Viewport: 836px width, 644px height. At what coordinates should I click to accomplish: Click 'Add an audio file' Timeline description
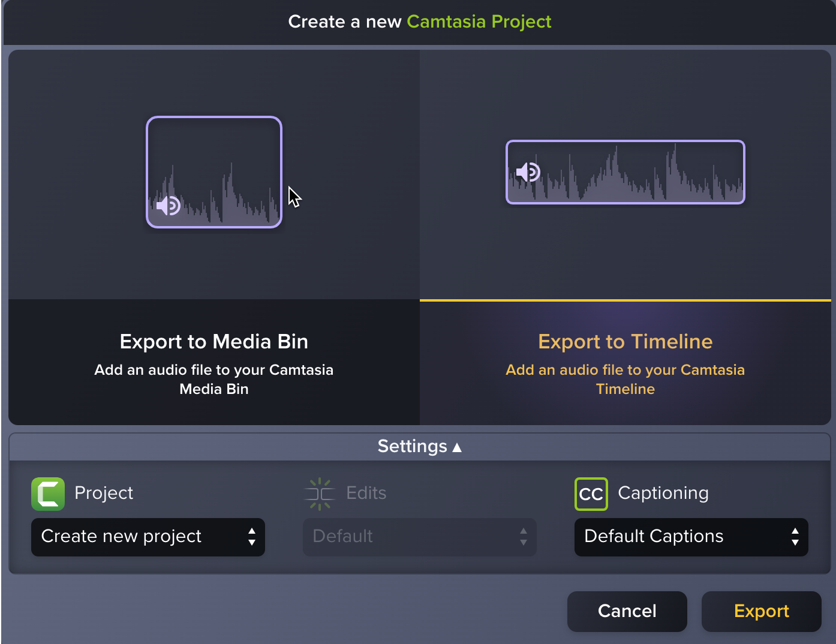(x=625, y=379)
